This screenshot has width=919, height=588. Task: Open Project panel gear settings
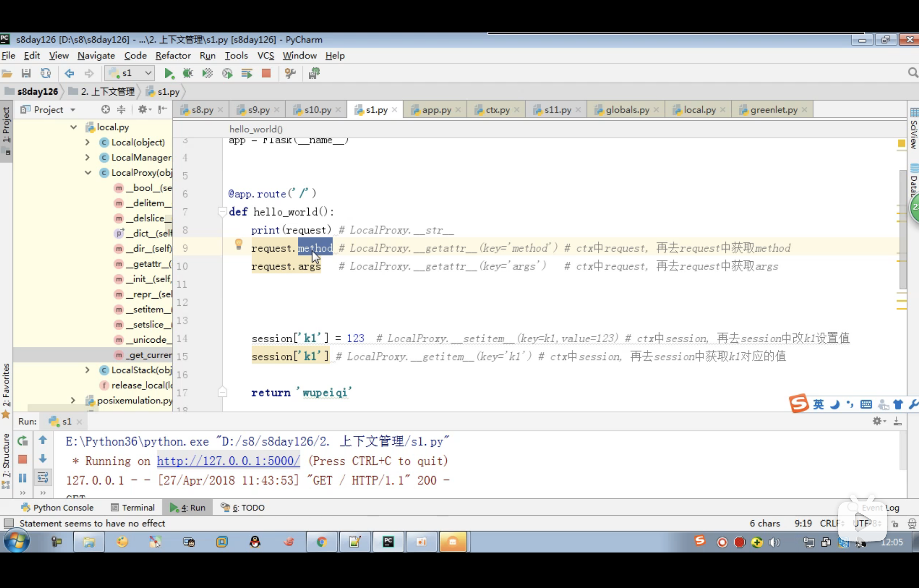click(144, 110)
